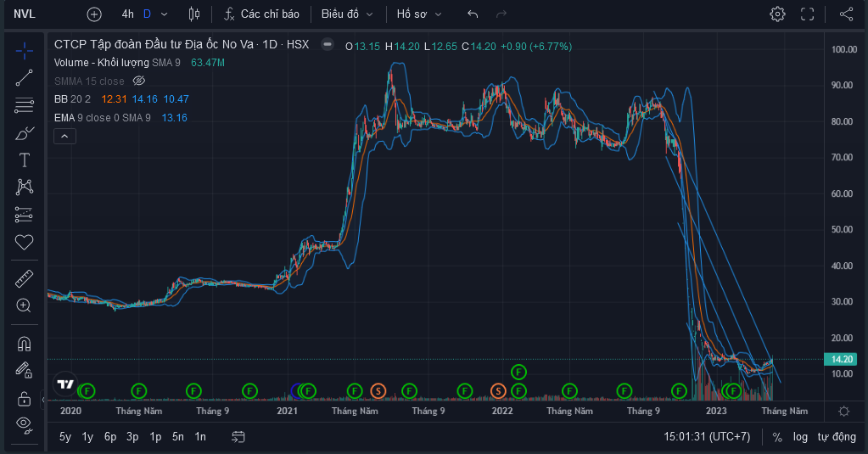Add a symbol to compare with plus icon
Screen dimensions: 868x454
click(x=94, y=14)
